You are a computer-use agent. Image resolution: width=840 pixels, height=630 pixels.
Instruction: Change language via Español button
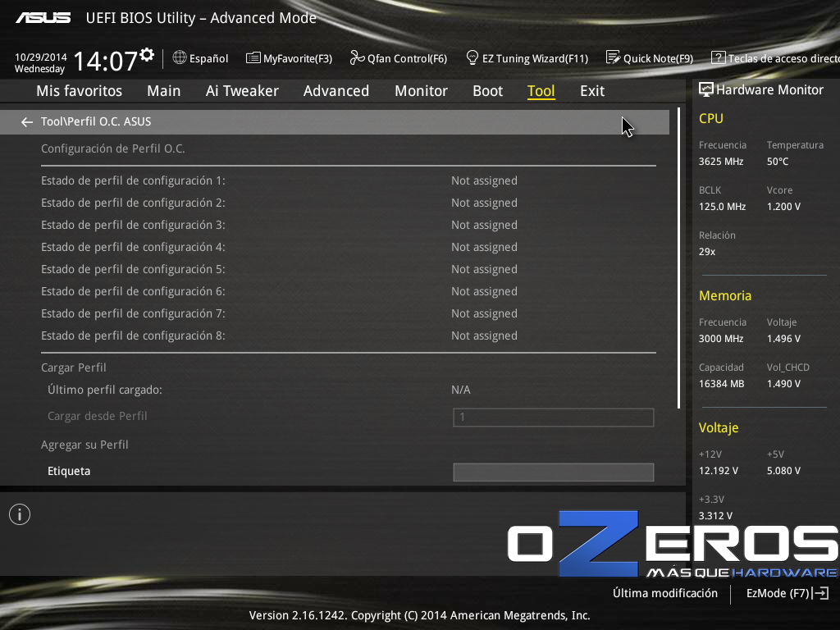click(201, 58)
